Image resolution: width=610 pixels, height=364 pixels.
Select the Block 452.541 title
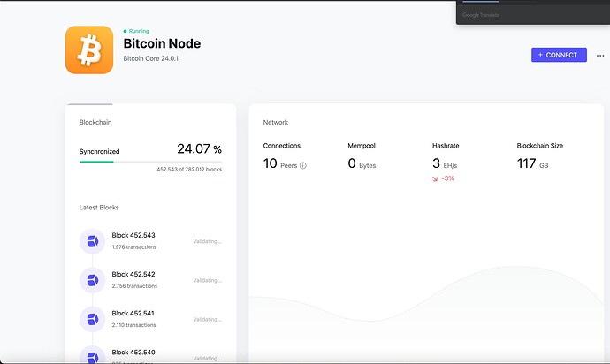133,313
